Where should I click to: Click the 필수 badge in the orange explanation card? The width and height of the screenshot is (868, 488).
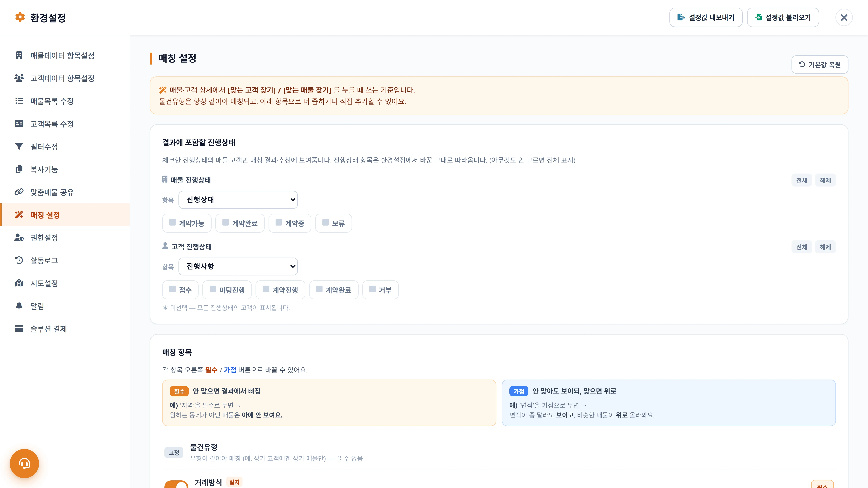(179, 391)
